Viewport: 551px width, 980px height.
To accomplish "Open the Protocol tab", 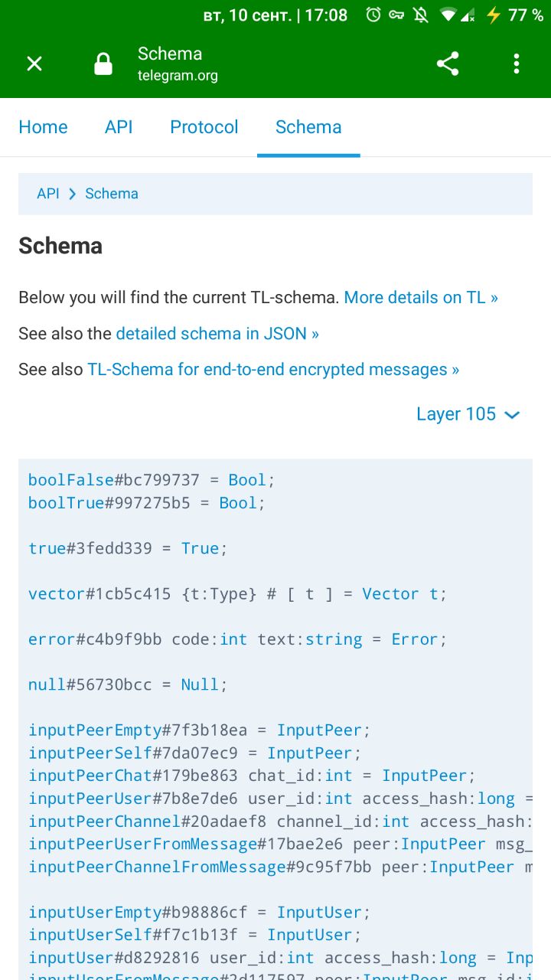I will pos(204,127).
